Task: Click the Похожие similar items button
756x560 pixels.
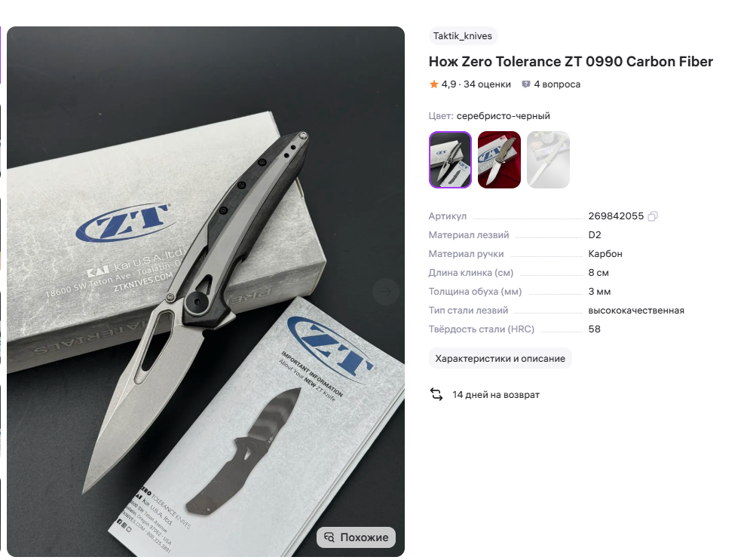Action: coord(356,537)
